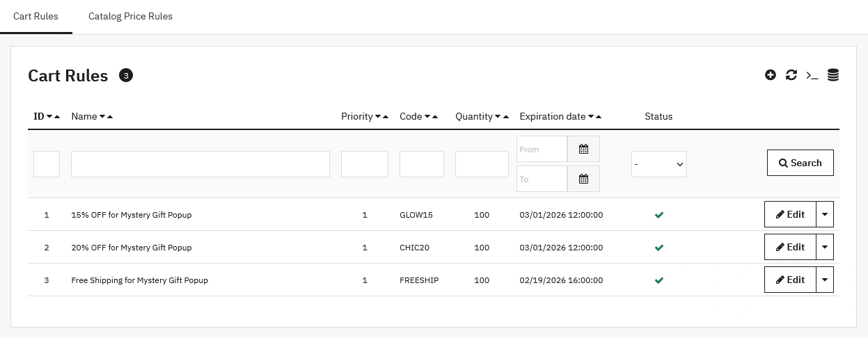Open the Status filter dropdown
The width and height of the screenshot is (868, 338).
[x=658, y=164]
